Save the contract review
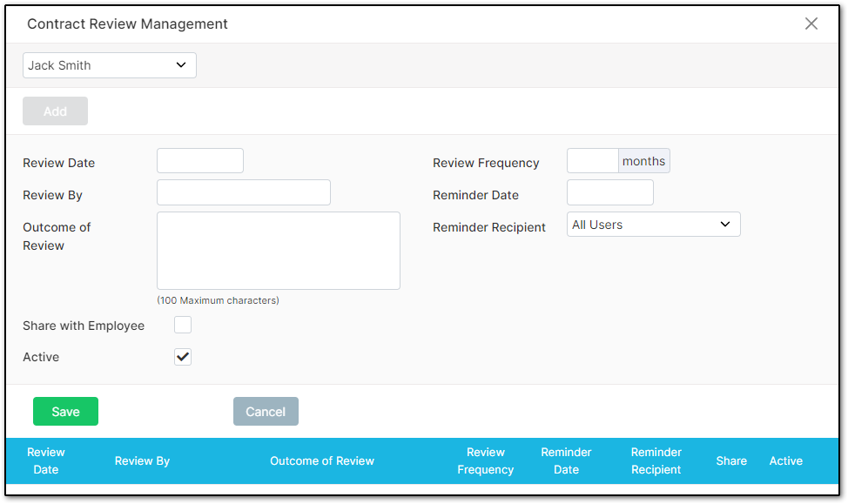Viewport: 848px width, 504px height. [65, 412]
